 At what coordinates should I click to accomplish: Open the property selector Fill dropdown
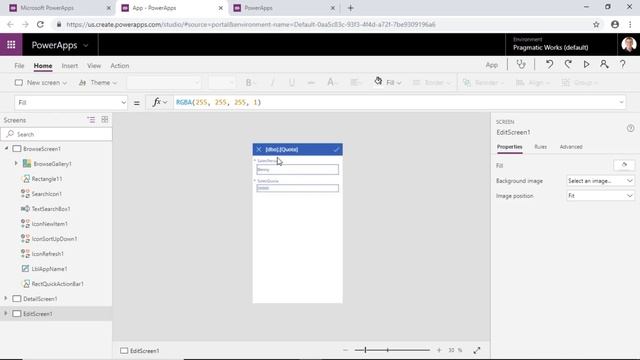coord(71,102)
